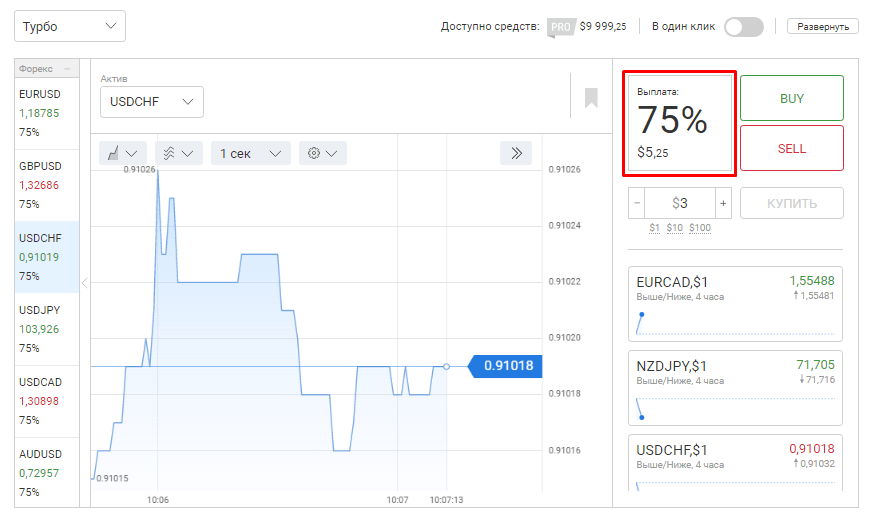Open the indicators layers icon menu
This screenshot has height=528, width=877.
click(178, 153)
